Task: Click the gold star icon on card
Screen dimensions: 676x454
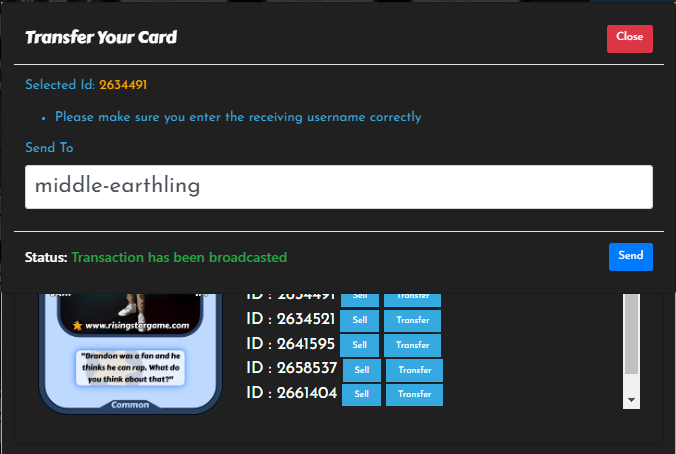Action: pyautogui.click(x=77, y=326)
